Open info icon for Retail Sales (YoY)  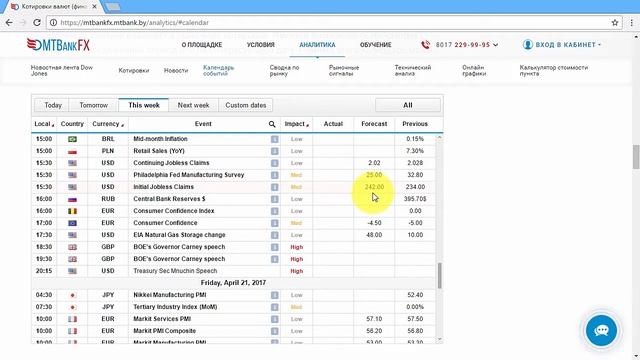[274, 151]
